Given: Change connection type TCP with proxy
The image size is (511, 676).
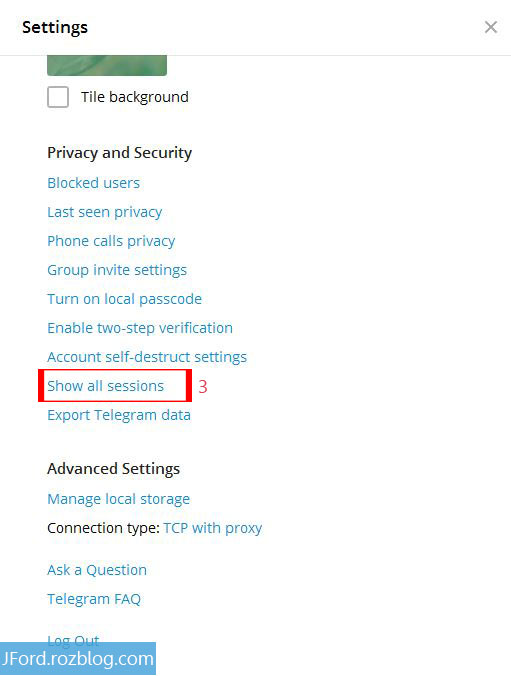Looking at the screenshot, I should pos(213,528).
